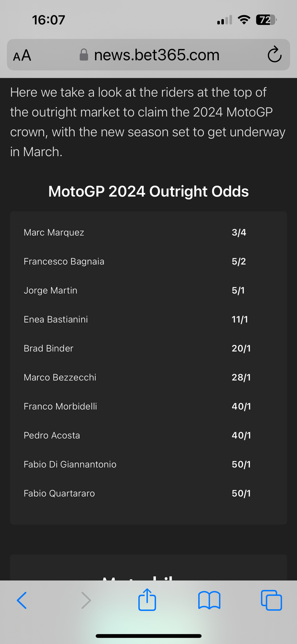Tap Pedro Acosta 40/1 odds

click(x=241, y=436)
